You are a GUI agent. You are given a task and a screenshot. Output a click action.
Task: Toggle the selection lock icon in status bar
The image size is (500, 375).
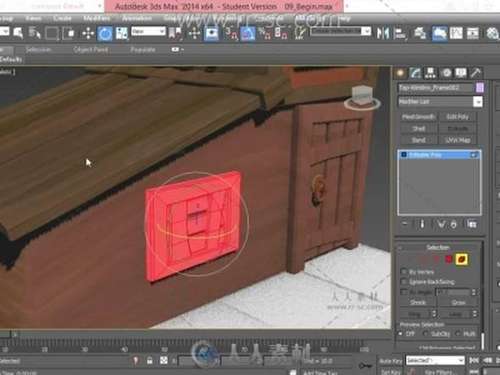pyautogui.click(x=149, y=360)
